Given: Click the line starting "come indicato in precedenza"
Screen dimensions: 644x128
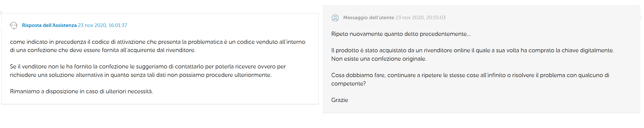Looking at the screenshot, I should [x=158, y=42].
